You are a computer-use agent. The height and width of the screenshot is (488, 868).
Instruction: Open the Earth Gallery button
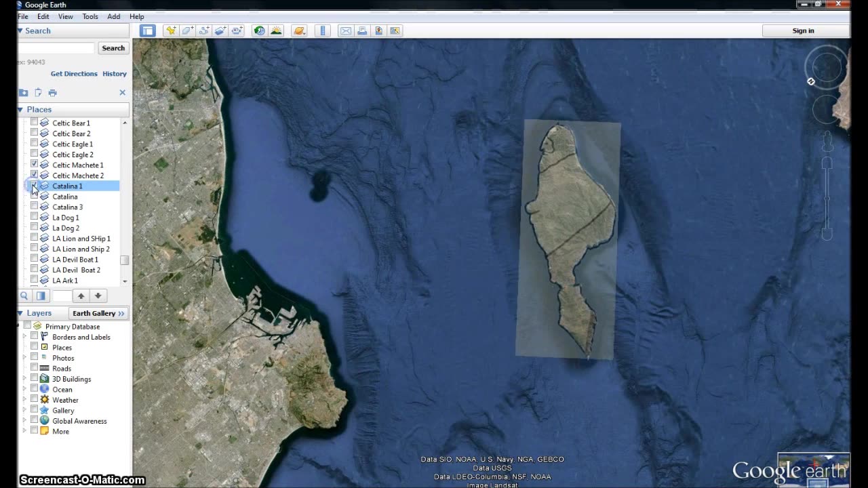[x=98, y=313]
